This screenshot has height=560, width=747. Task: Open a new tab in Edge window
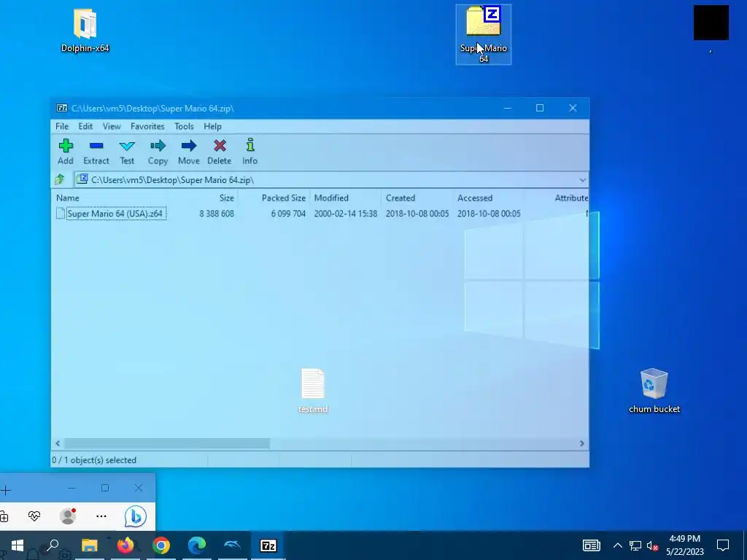5,489
